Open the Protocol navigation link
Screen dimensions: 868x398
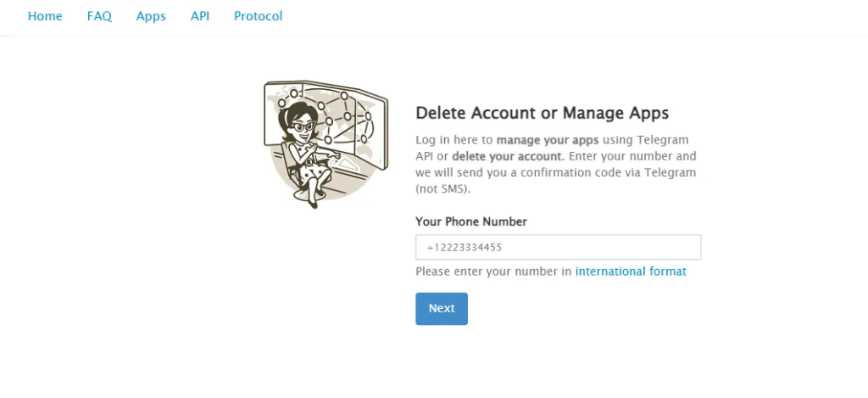tap(258, 16)
